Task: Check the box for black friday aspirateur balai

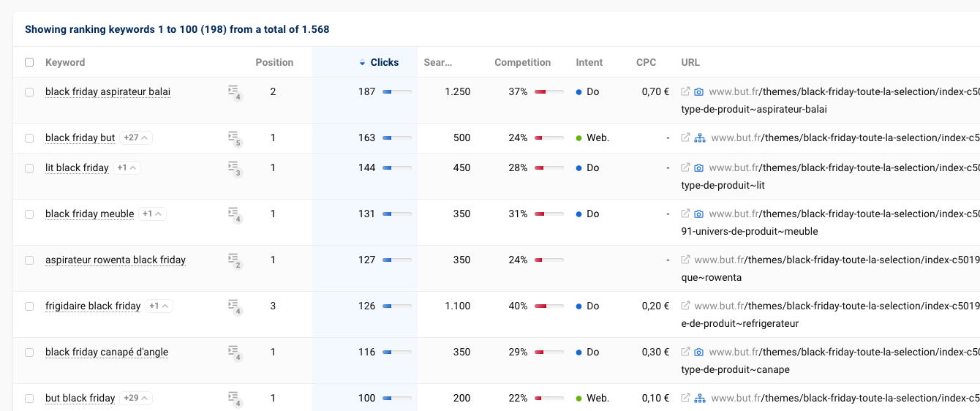Action: click(x=29, y=92)
